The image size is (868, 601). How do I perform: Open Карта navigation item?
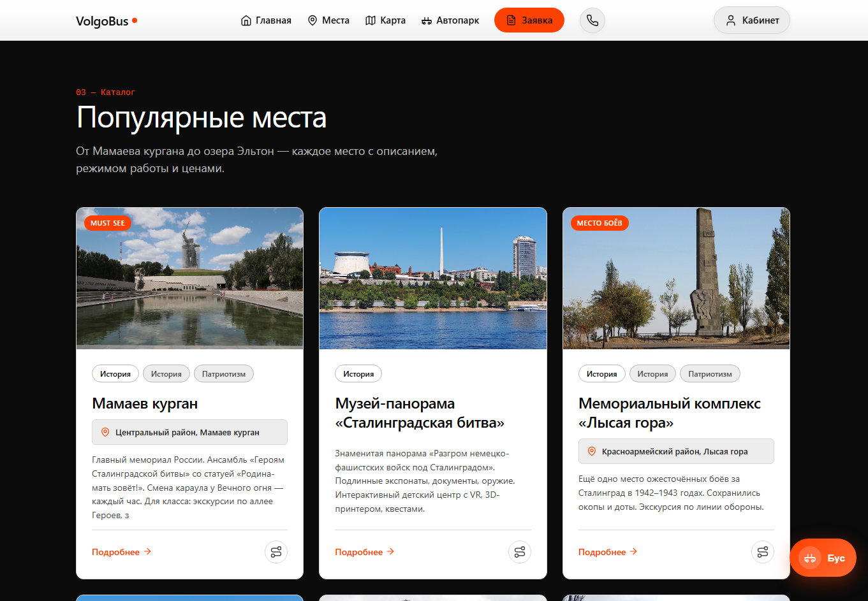point(385,20)
